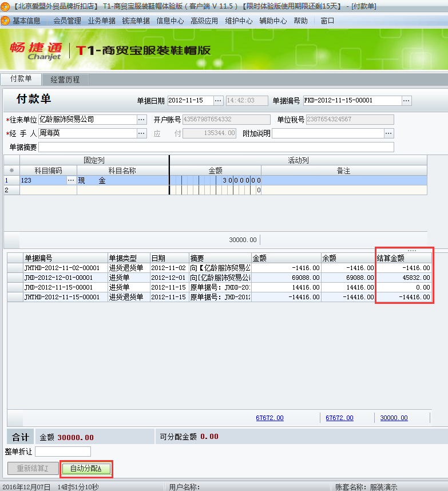Select row JHD-2012-12-01-00001

click(x=219, y=278)
